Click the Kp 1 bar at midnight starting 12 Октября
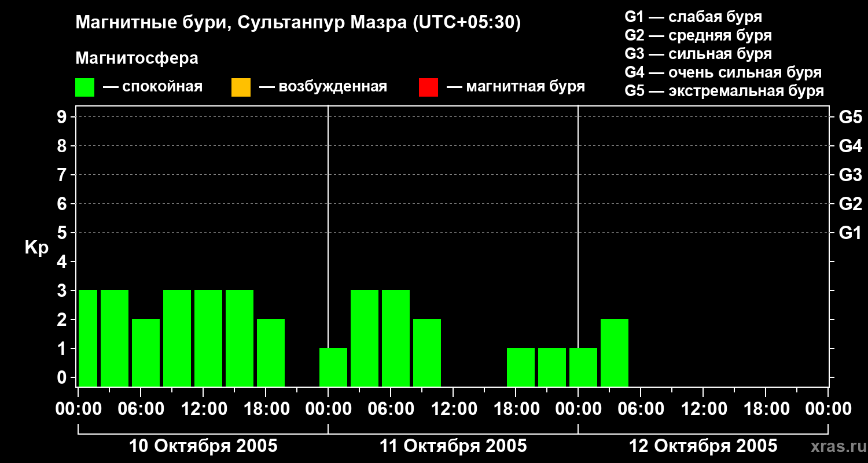The height and width of the screenshot is (463, 868). [583, 367]
